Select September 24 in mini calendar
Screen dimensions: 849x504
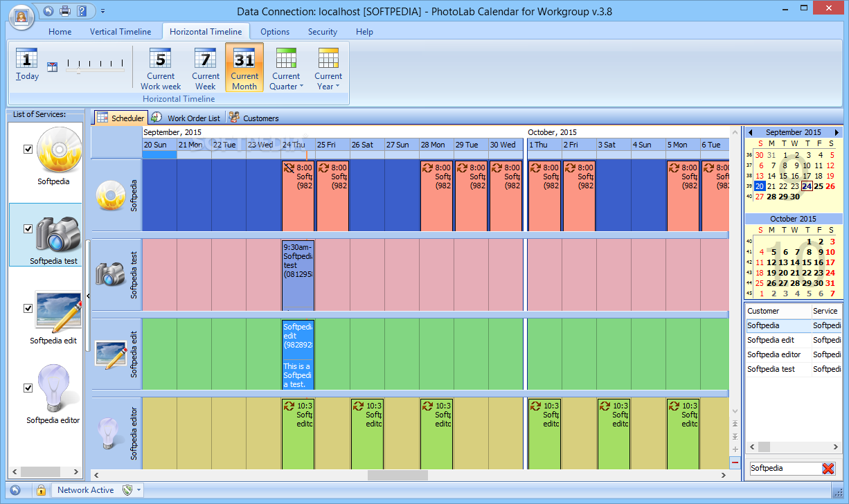(806, 186)
